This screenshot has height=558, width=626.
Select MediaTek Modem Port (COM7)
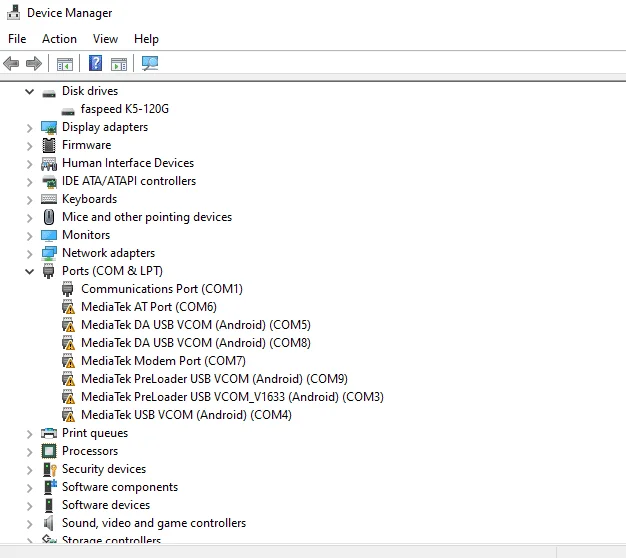pos(163,360)
